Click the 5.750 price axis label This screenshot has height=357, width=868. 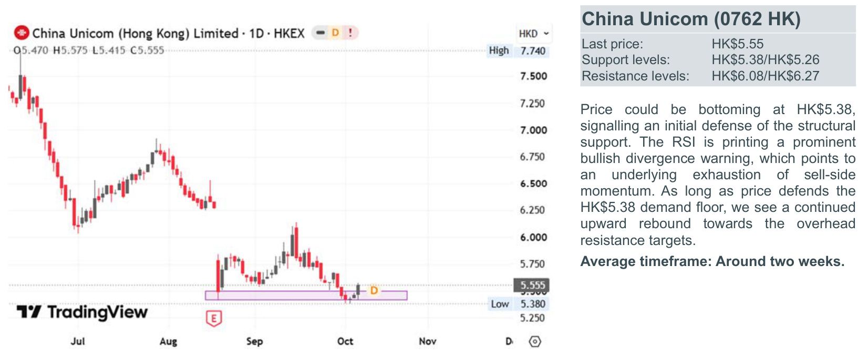point(533,264)
